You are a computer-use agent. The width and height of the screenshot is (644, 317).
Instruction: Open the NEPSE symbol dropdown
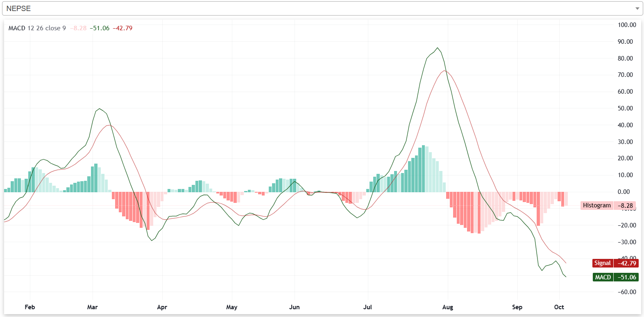[x=320, y=9]
